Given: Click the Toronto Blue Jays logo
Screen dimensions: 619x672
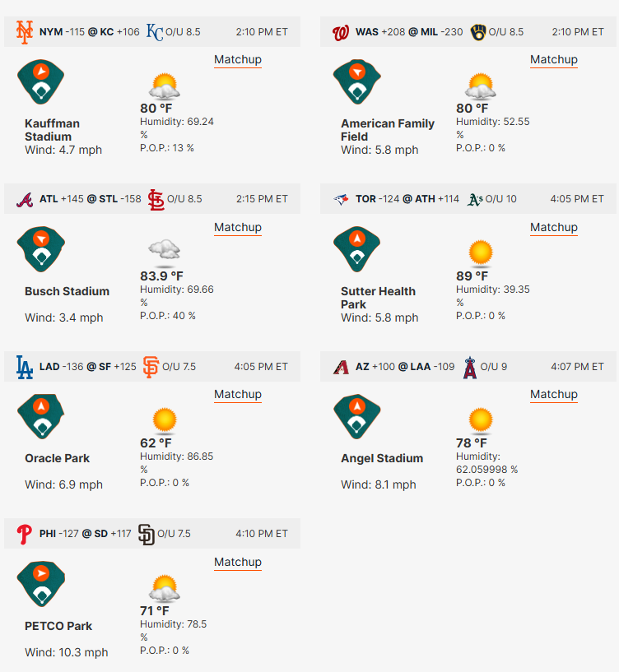Looking at the screenshot, I should pyautogui.click(x=341, y=199).
